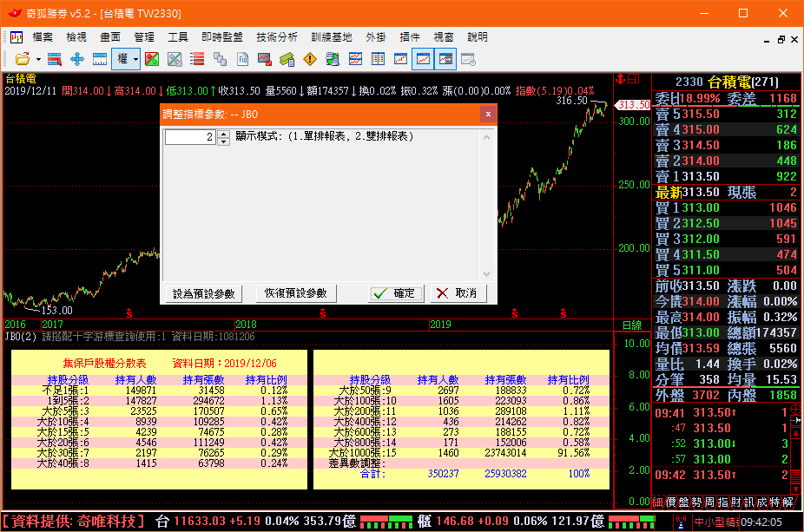Click the red crosshair circle icon above tick scrollbar
The width and height of the screenshot is (804, 532).
pyautogui.click(x=796, y=410)
